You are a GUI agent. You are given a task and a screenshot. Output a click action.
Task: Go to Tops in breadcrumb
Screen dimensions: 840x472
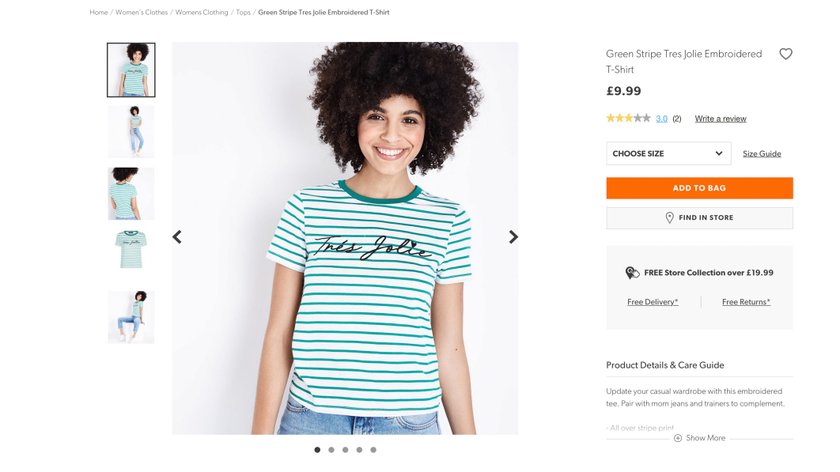coord(243,12)
